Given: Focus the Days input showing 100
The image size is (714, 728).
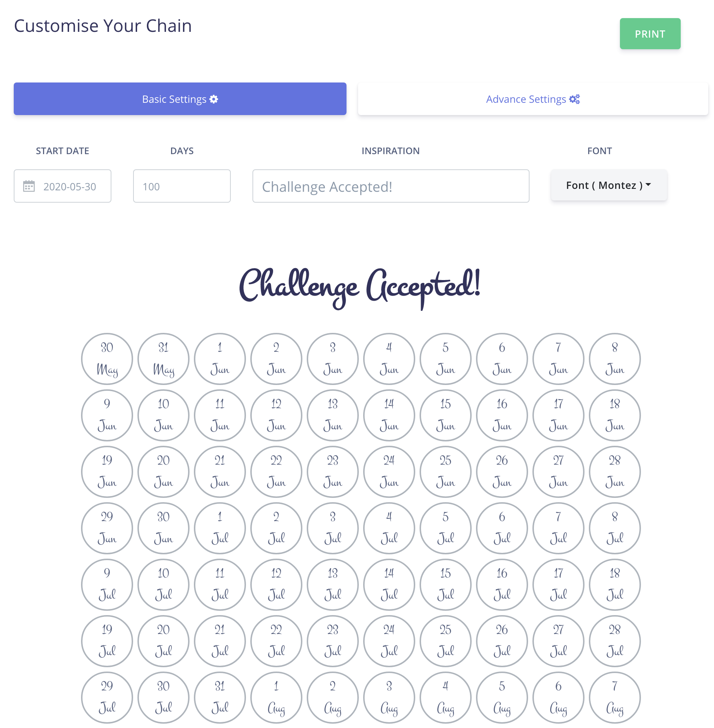Looking at the screenshot, I should (182, 186).
